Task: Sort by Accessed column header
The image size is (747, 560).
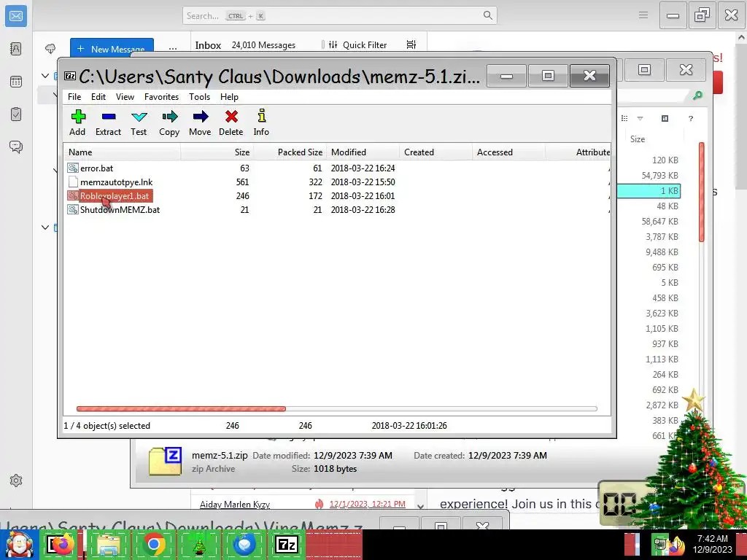Action: pyautogui.click(x=508, y=152)
